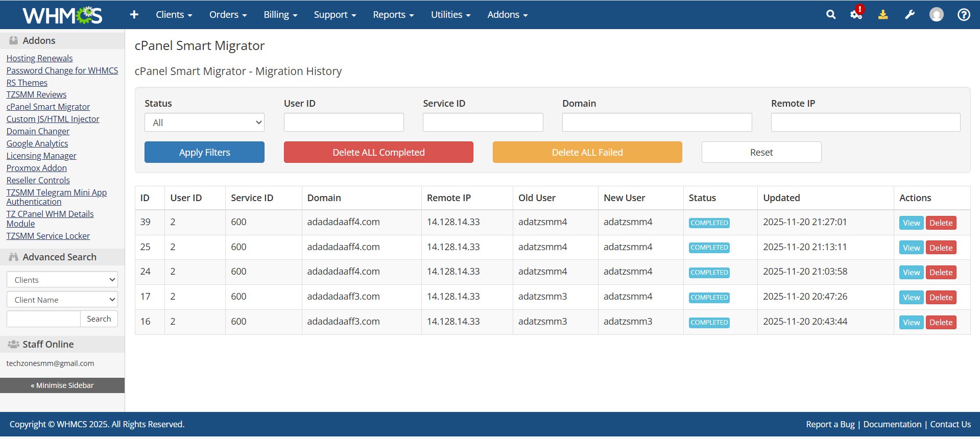
Task: Open Report a Bug footer link
Action: [x=830, y=424]
